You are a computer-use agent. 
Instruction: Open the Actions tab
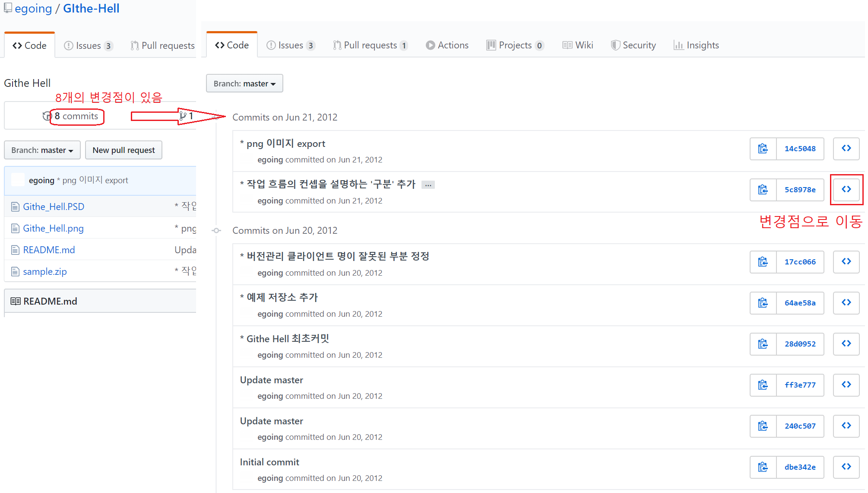[x=447, y=45]
